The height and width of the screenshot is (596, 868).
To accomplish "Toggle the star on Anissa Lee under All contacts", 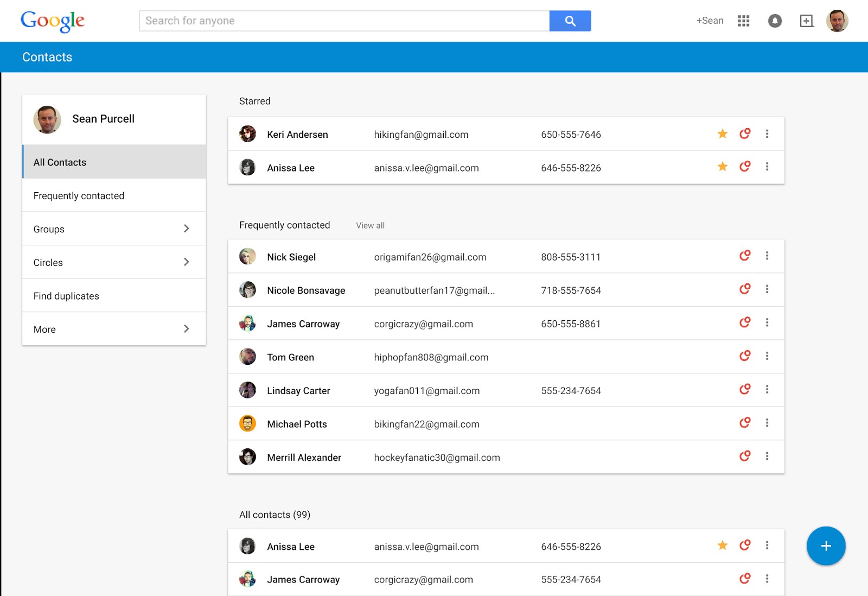I will 722,546.
